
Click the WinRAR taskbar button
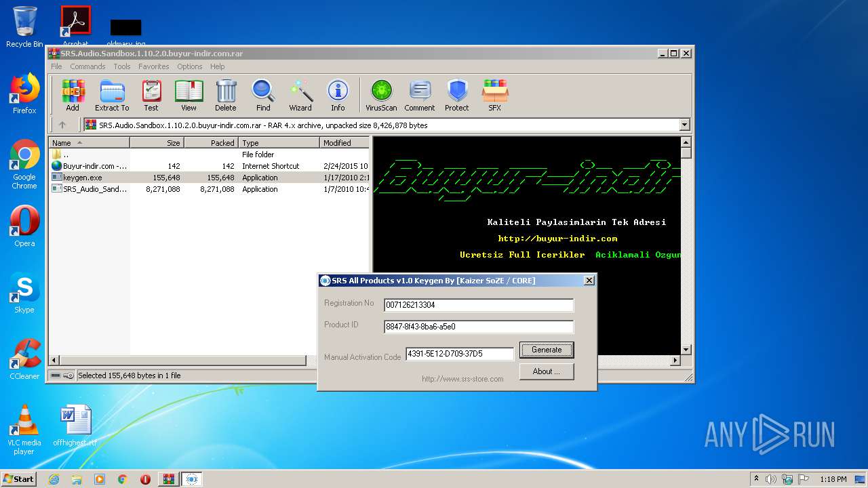(169, 479)
